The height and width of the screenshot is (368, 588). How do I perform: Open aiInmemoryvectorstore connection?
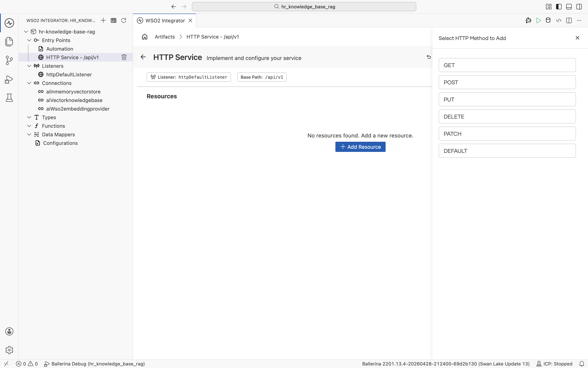click(76, 92)
